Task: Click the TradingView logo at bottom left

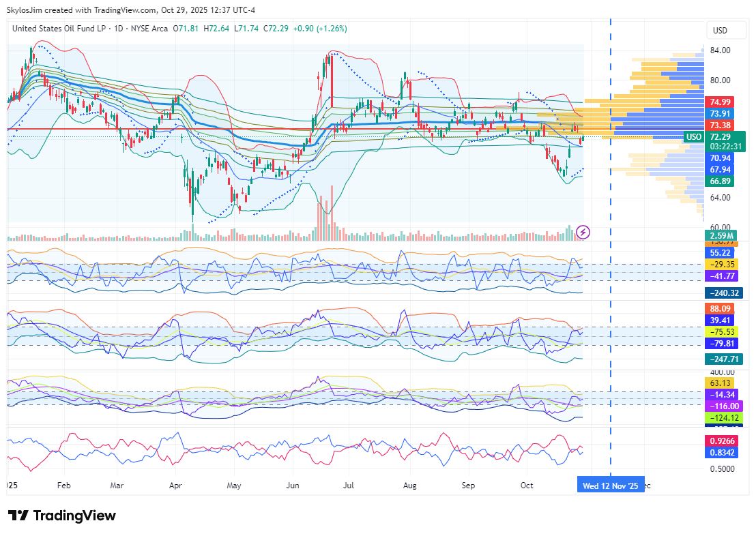Action: (x=62, y=516)
